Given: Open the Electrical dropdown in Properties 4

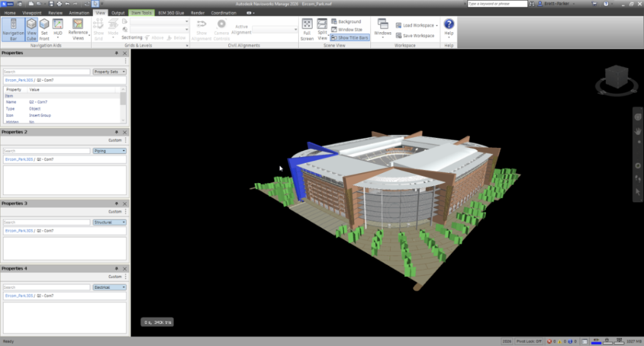Looking at the screenshot, I should coord(109,287).
